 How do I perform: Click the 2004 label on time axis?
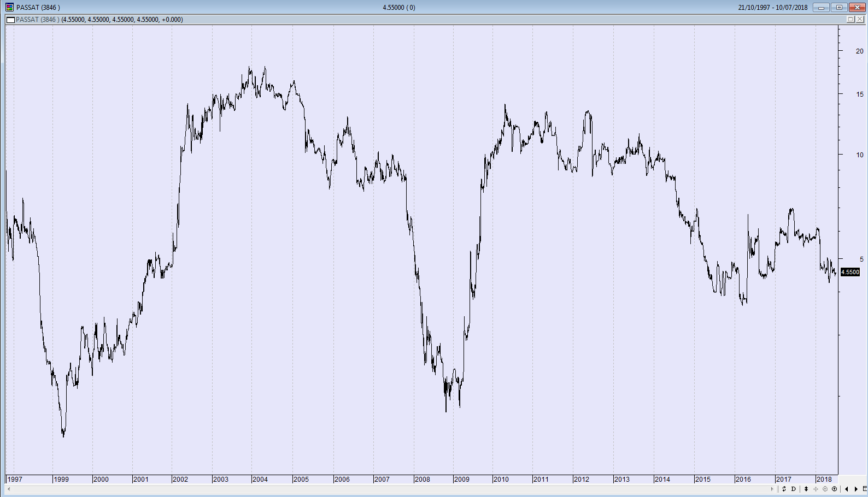(260, 480)
